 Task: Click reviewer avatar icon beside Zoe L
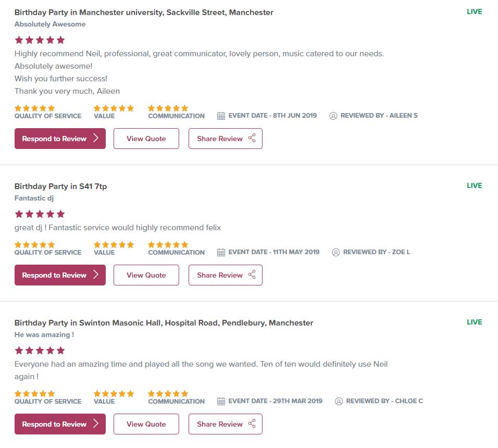[x=336, y=252]
